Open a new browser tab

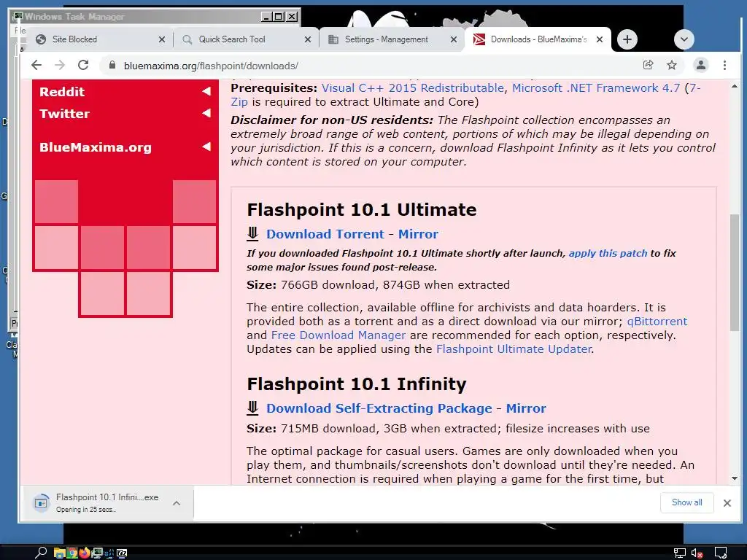click(x=627, y=39)
